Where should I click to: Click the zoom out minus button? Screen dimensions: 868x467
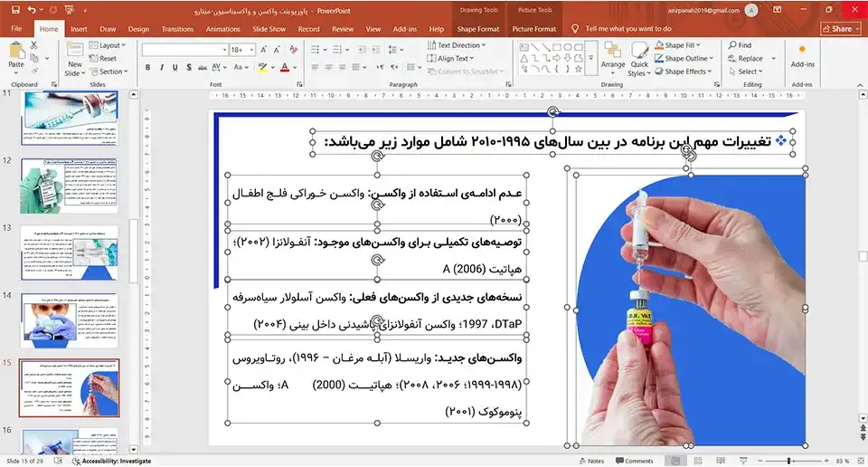(760, 461)
